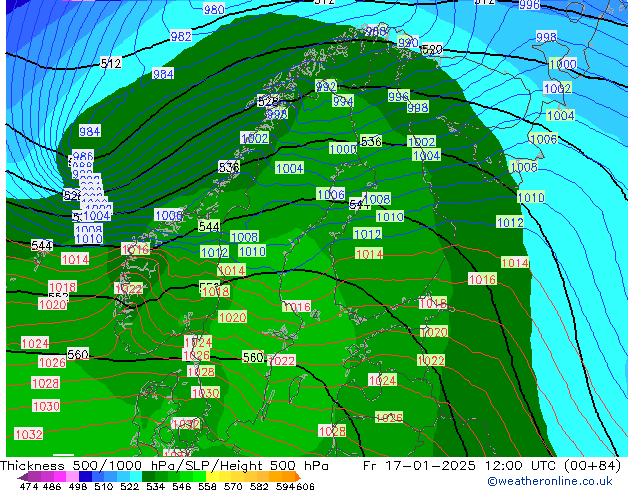This screenshot has width=634, height=490.
Task: Click the '990' isobar label
Action: click(408, 42)
